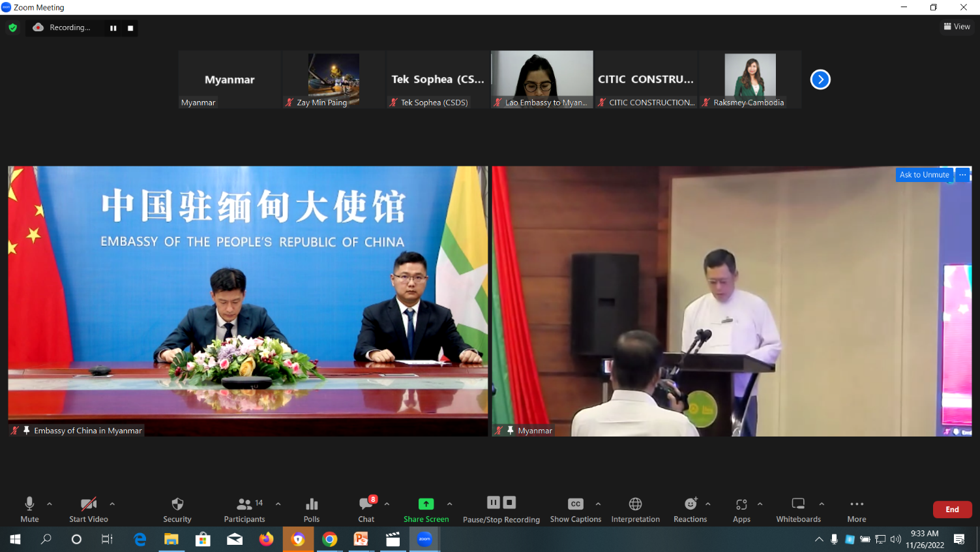This screenshot has width=980, height=552.
Task: Change the View layout
Action: pyautogui.click(x=957, y=27)
